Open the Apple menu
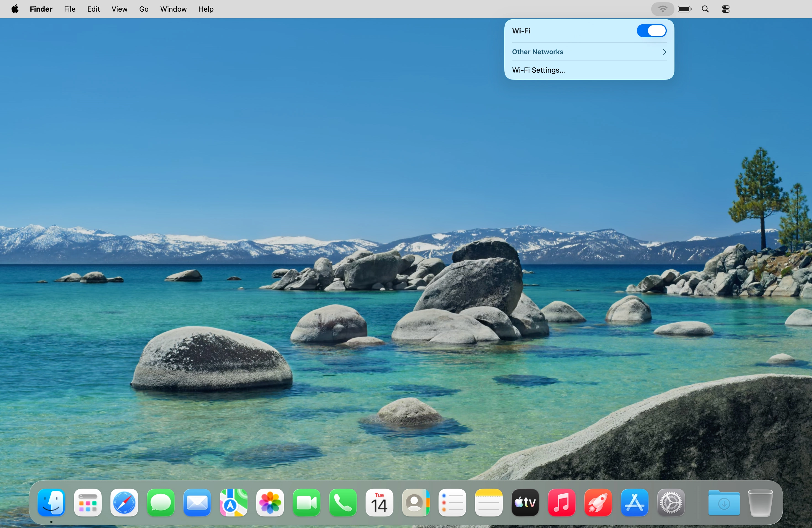This screenshot has height=528, width=812. pyautogui.click(x=15, y=9)
